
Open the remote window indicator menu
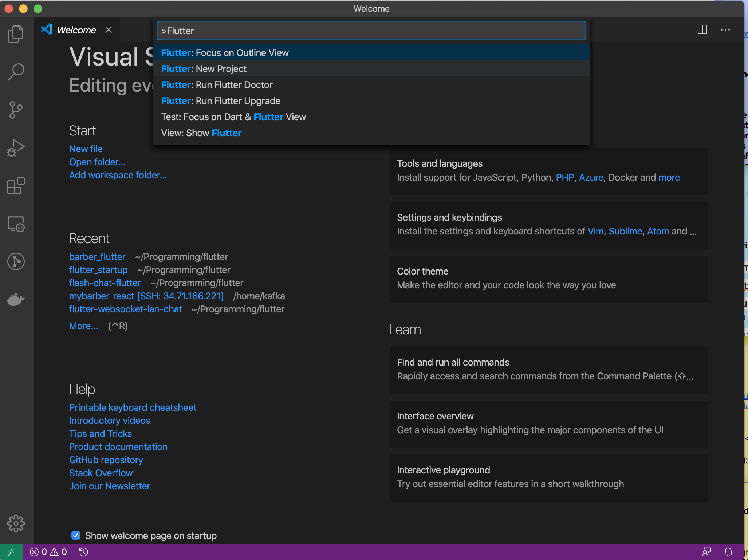coord(11,552)
